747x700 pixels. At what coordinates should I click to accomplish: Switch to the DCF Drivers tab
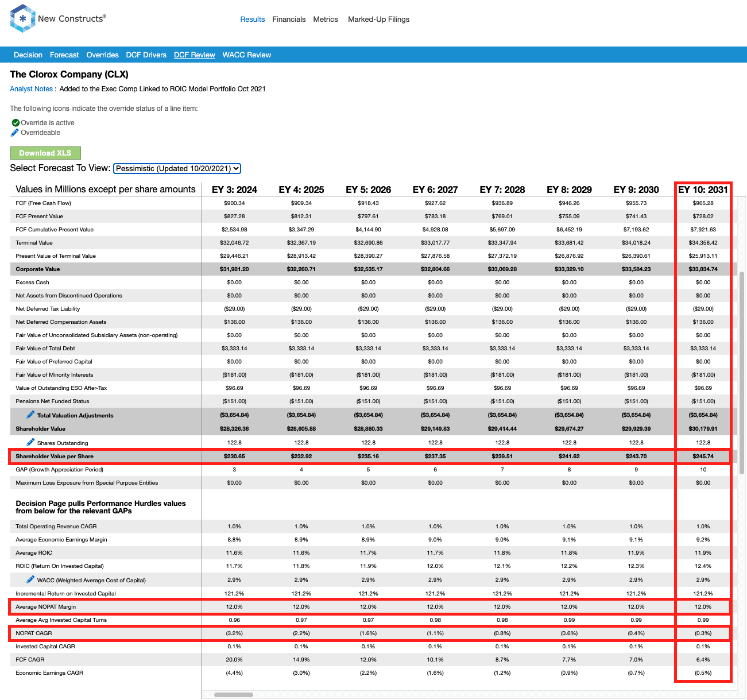(146, 55)
